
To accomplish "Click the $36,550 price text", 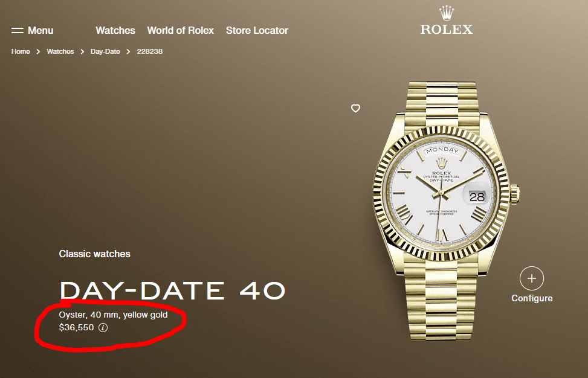I will click(x=77, y=327).
